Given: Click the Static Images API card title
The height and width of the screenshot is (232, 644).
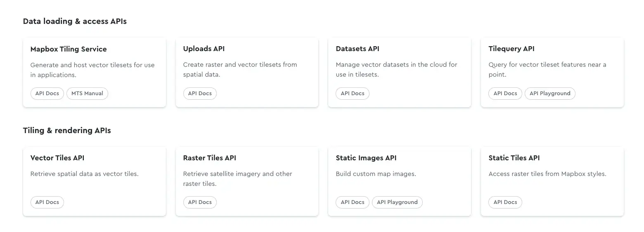Looking at the screenshot, I should point(366,158).
